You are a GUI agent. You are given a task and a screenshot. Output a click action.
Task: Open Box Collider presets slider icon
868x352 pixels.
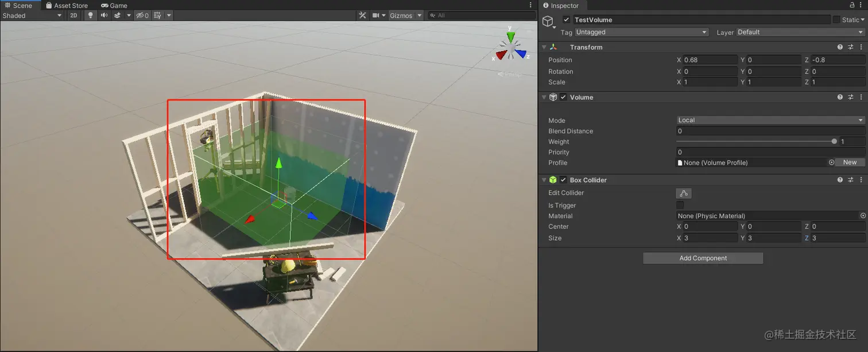point(851,180)
